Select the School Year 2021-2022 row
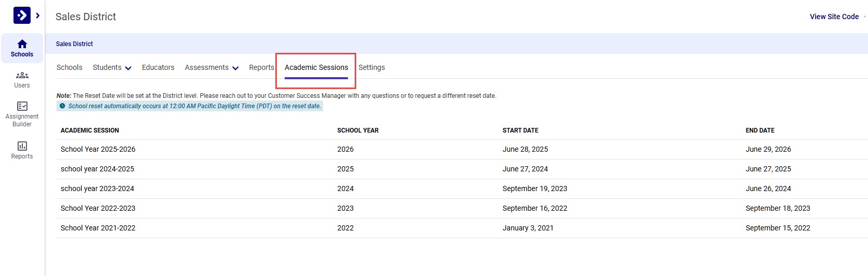The image size is (868, 276). 98,228
